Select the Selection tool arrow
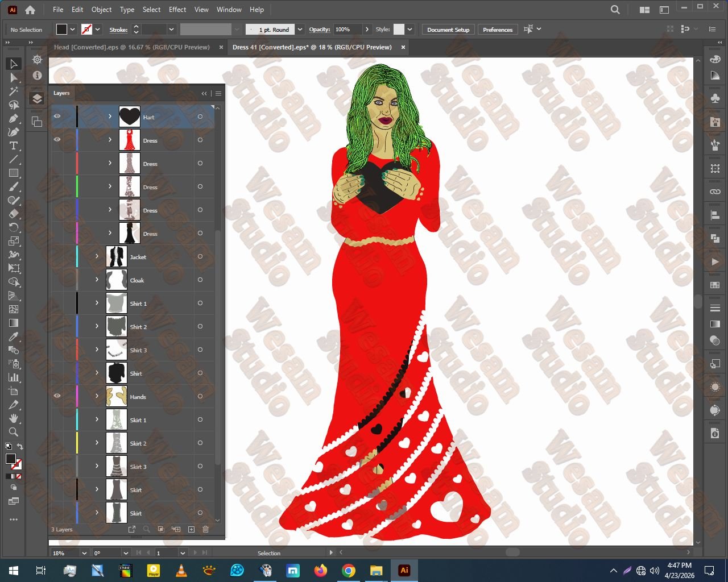Viewport: 728px width, 582px height. point(14,64)
